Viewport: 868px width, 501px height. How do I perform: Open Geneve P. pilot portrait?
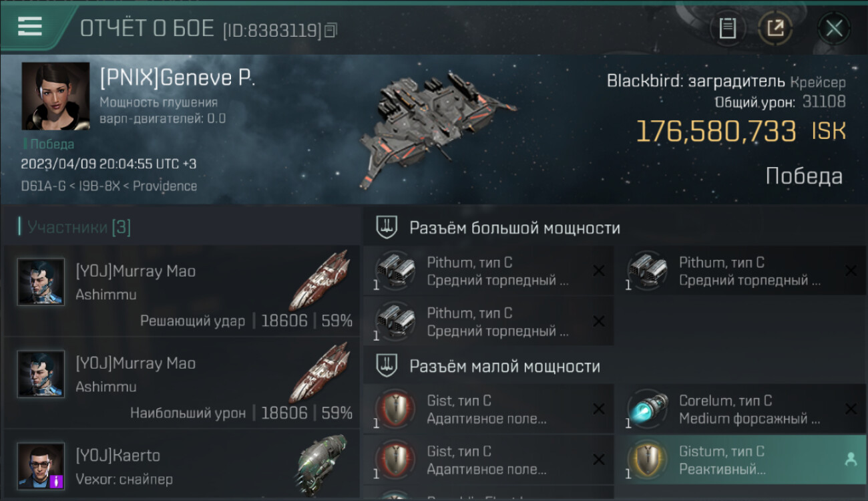(x=55, y=96)
